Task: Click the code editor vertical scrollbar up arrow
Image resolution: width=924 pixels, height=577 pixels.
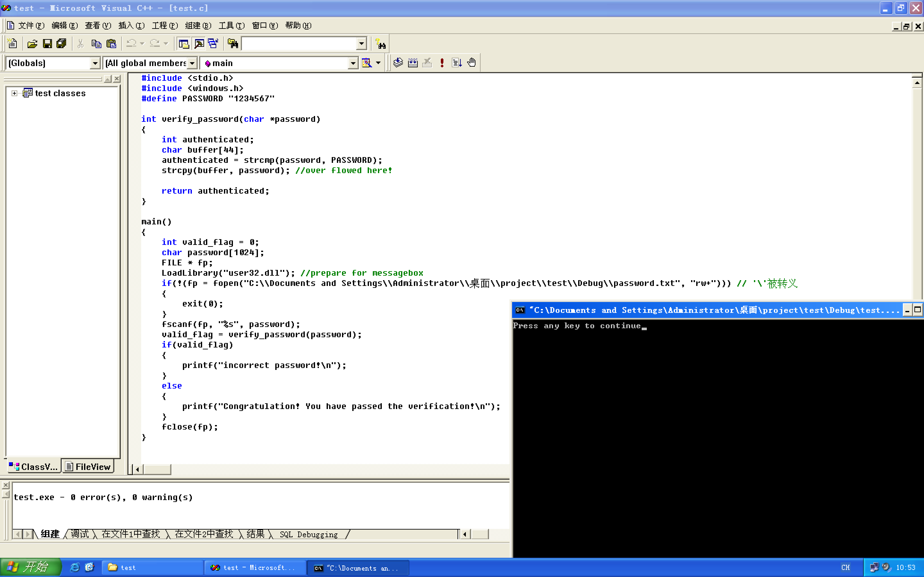Action: (917, 83)
